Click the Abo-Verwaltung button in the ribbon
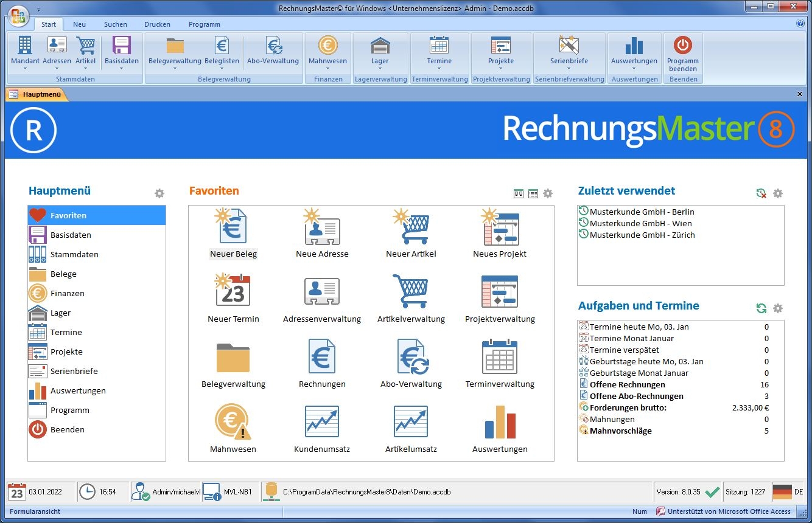Screen dimensions: 812x523 point(273,52)
